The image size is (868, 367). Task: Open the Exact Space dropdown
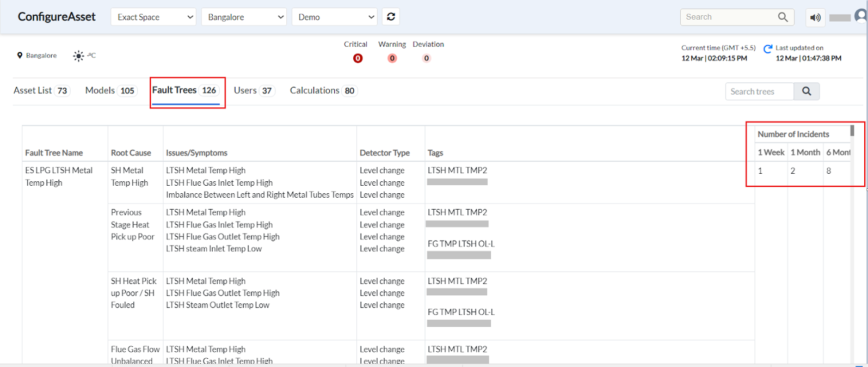pos(153,17)
